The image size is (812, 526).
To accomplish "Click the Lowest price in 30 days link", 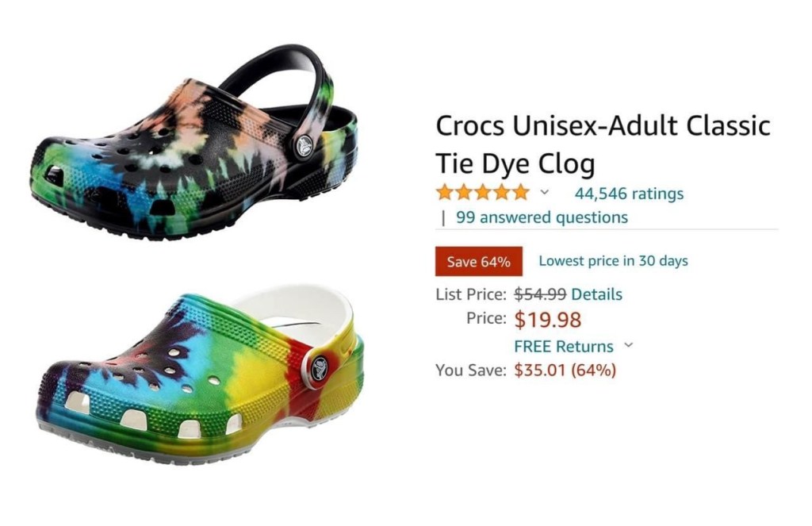I will [613, 260].
